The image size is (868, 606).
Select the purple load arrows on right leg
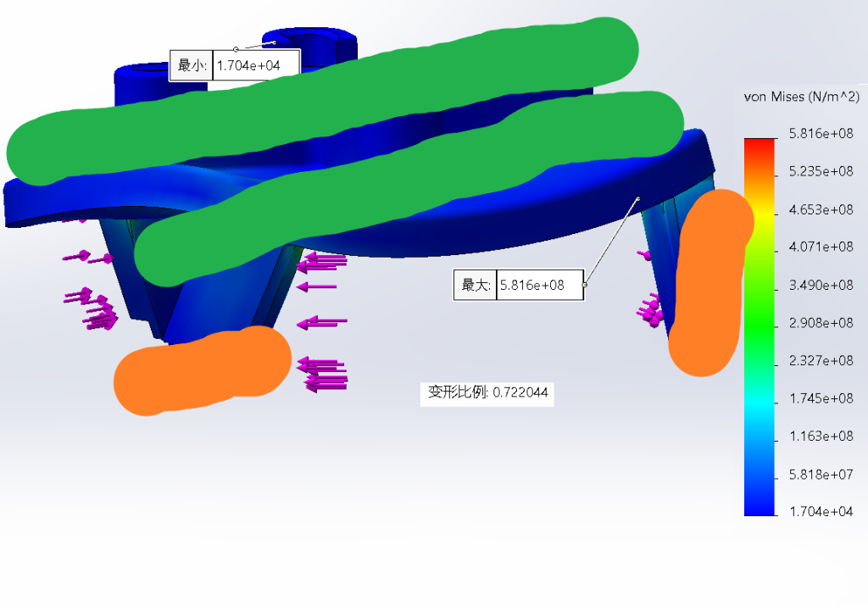click(652, 311)
